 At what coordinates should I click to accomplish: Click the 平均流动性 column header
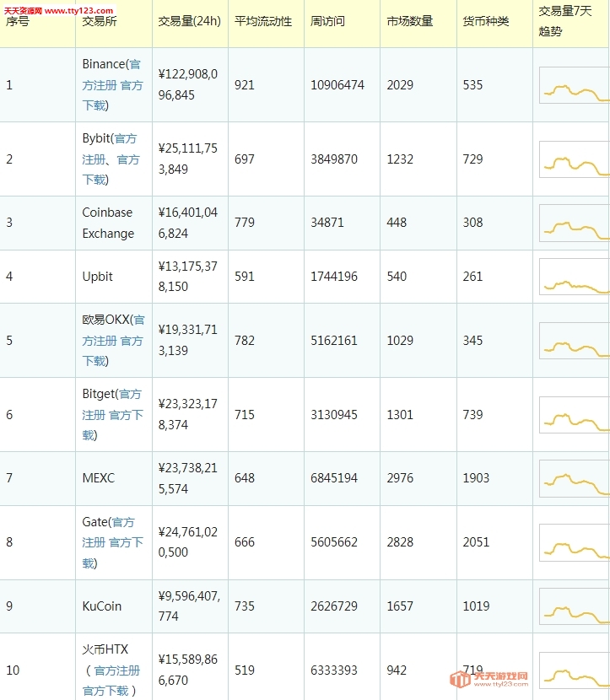[x=263, y=21]
